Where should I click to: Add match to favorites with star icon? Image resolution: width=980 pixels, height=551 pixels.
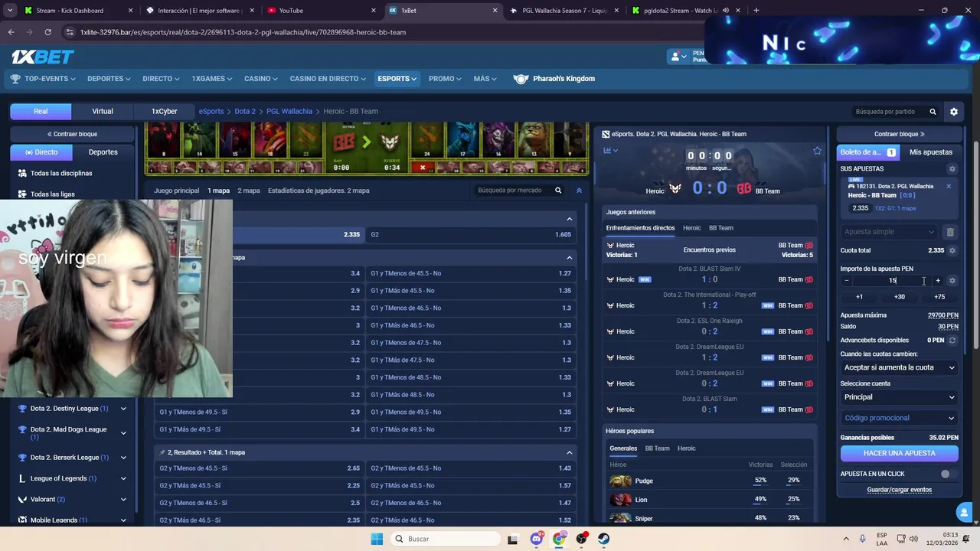pyautogui.click(x=817, y=151)
